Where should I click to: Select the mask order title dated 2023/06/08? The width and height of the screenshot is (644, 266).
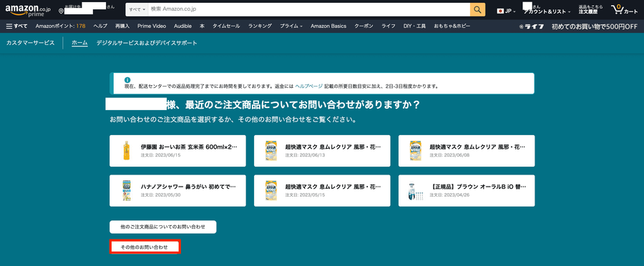(x=478, y=147)
